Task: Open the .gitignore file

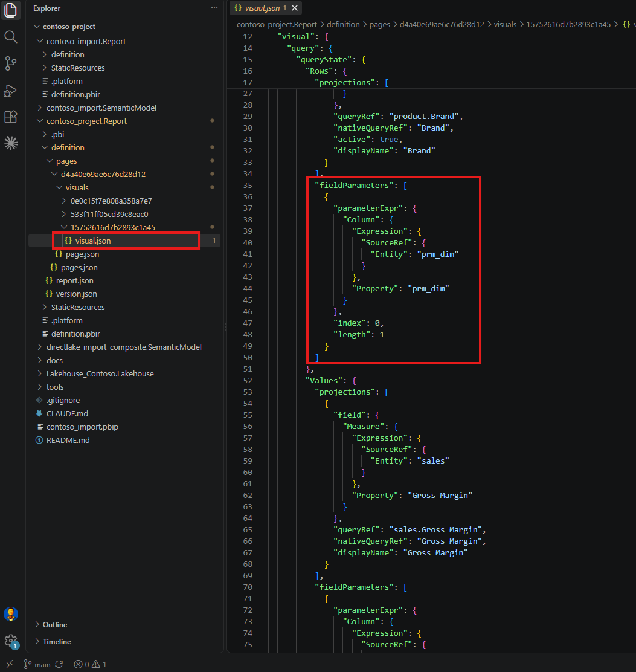Action: tap(63, 400)
